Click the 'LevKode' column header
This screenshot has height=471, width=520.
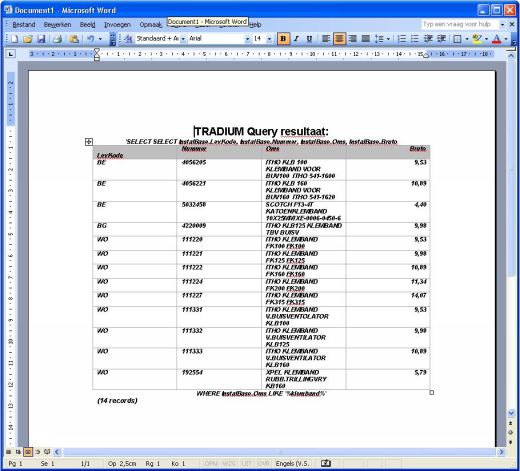pos(110,155)
